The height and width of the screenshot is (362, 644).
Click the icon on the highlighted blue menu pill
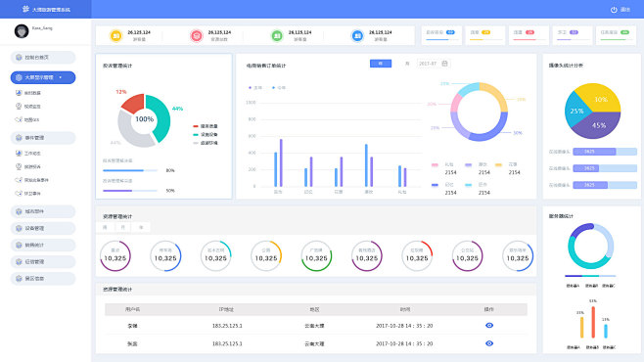coord(19,77)
